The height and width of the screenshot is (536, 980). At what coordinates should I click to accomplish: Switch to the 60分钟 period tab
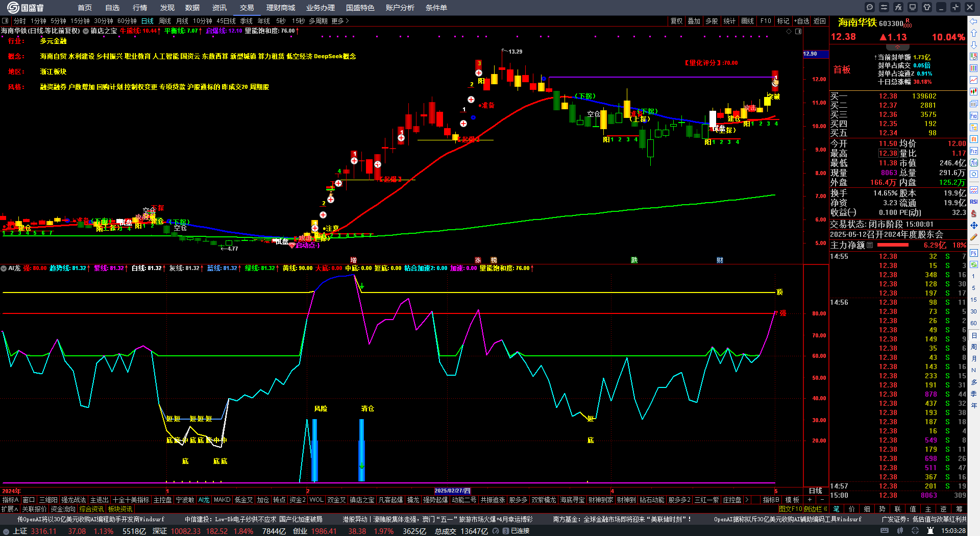127,21
